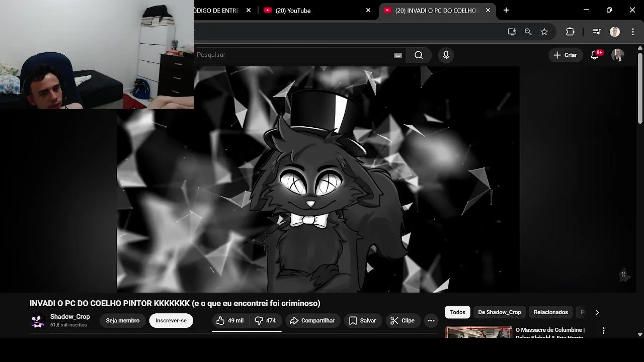644x362 pixels.
Task: Open Chrome zoom magnifier icon
Action: point(528,32)
